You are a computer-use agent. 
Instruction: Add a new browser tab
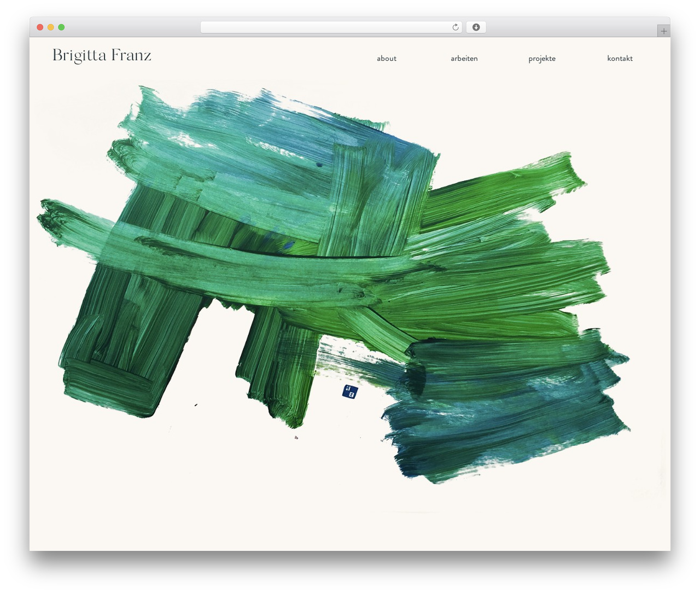click(663, 31)
